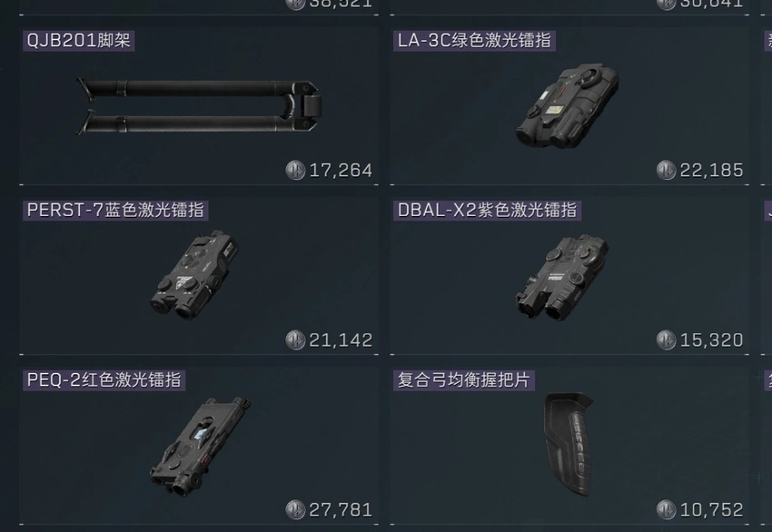Open the PERST-7蓝色激光镭指 item image
Screen dimensions: 772x532
(x=194, y=274)
